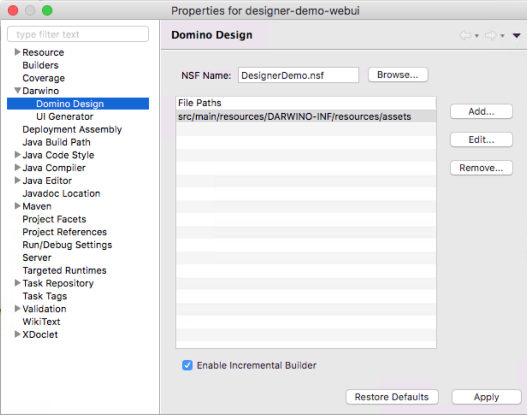Click the Browse... button

(x=398, y=75)
